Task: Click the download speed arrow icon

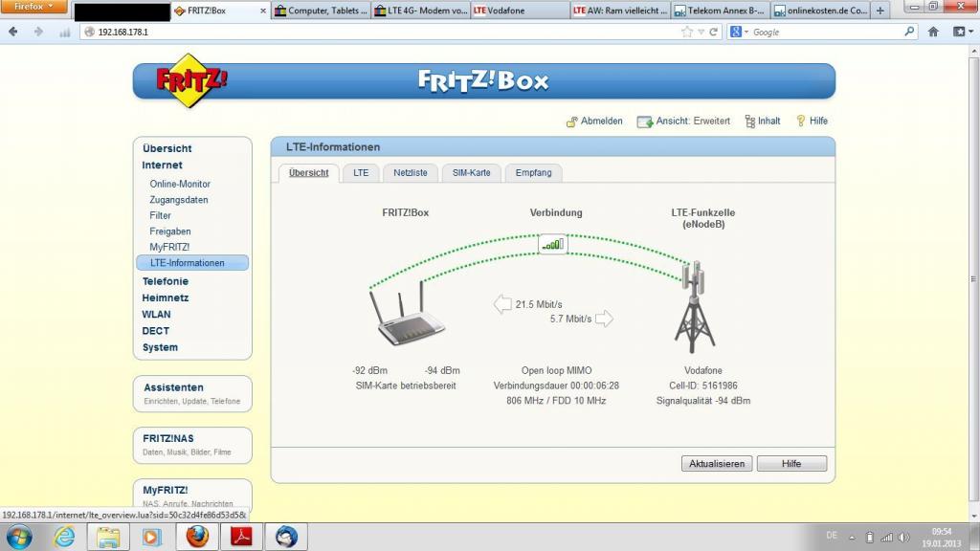Action: pyautogui.click(x=502, y=304)
